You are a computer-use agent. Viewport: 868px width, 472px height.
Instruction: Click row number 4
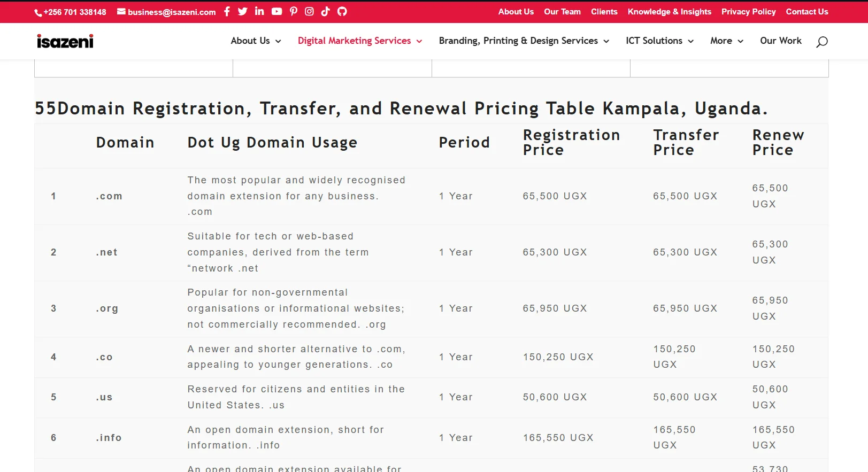(x=53, y=357)
